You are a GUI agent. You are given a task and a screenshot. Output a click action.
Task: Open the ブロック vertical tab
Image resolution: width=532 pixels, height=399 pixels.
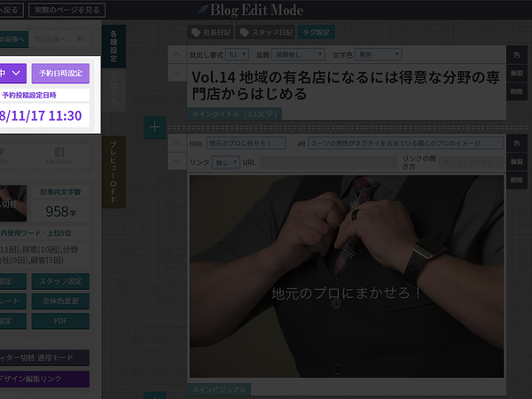[113, 90]
